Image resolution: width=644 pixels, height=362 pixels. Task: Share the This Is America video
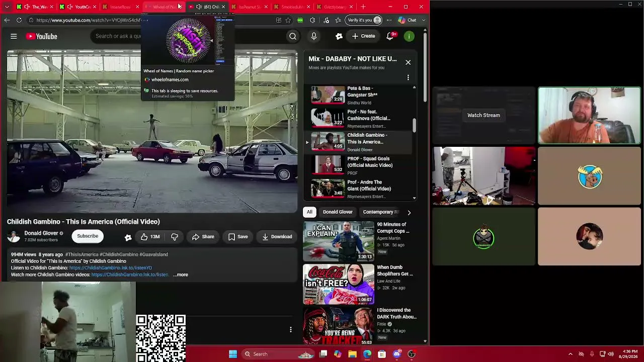tap(203, 237)
